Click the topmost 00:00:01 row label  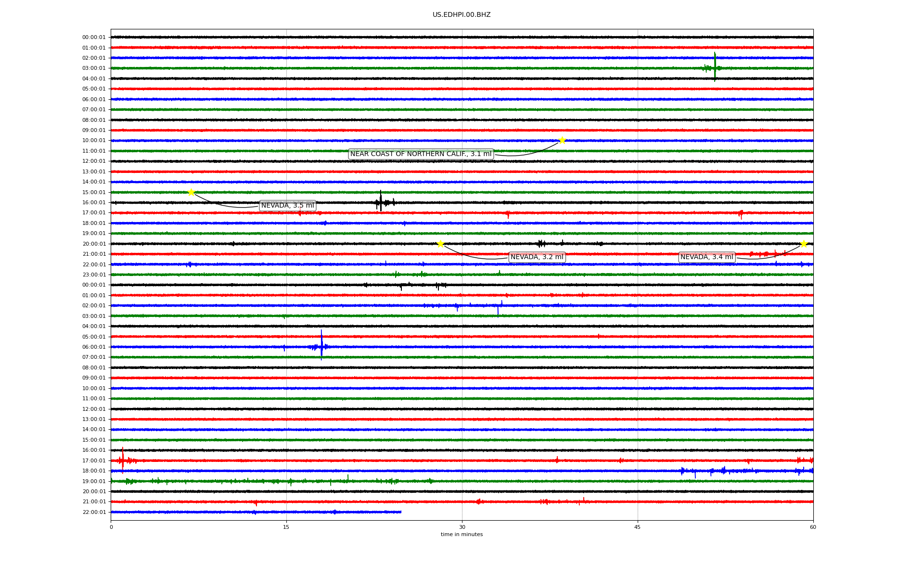coord(94,38)
